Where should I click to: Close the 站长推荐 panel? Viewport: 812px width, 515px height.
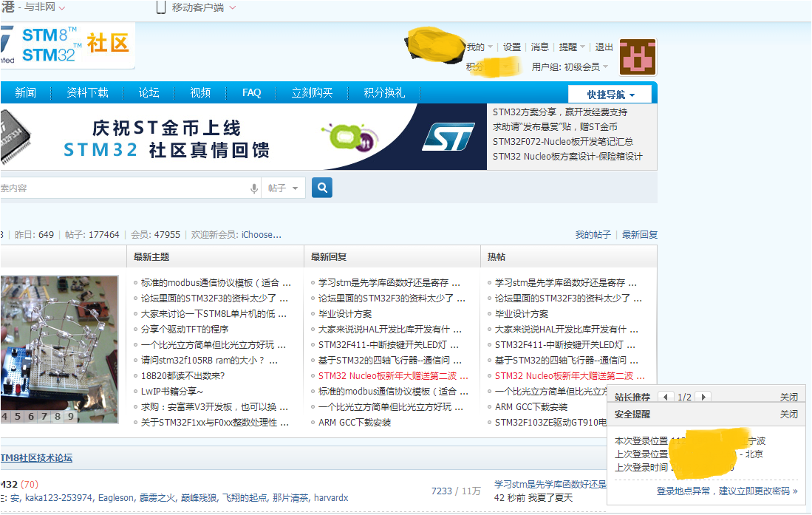pos(788,397)
